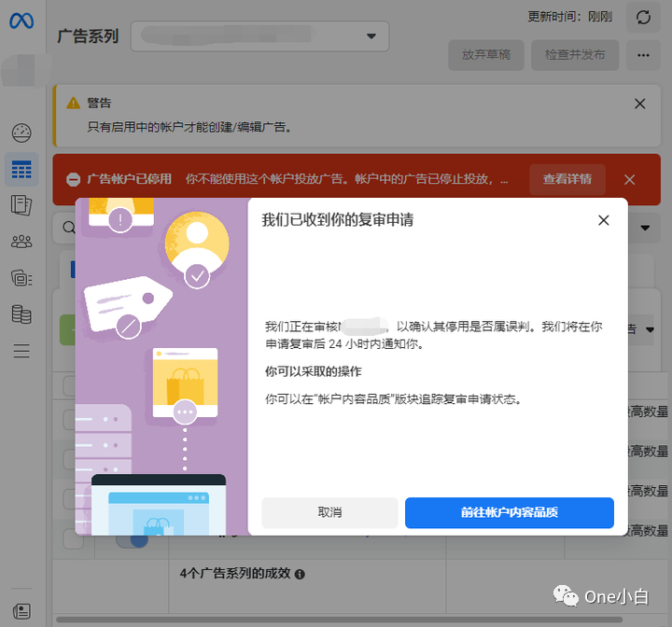Open the three-dot more options button
This screenshot has height=627, width=672.
(643, 55)
